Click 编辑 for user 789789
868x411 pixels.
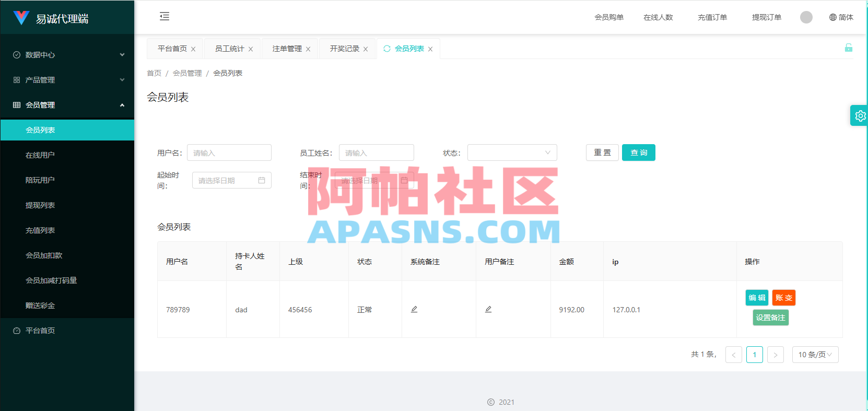click(x=757, y=298)
